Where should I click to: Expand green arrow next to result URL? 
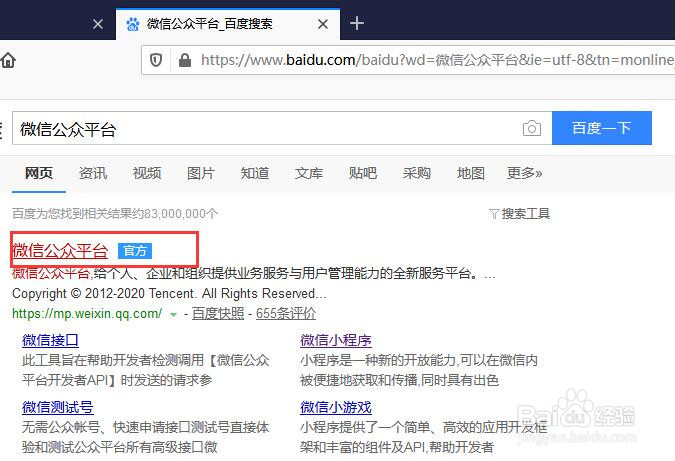173,315
